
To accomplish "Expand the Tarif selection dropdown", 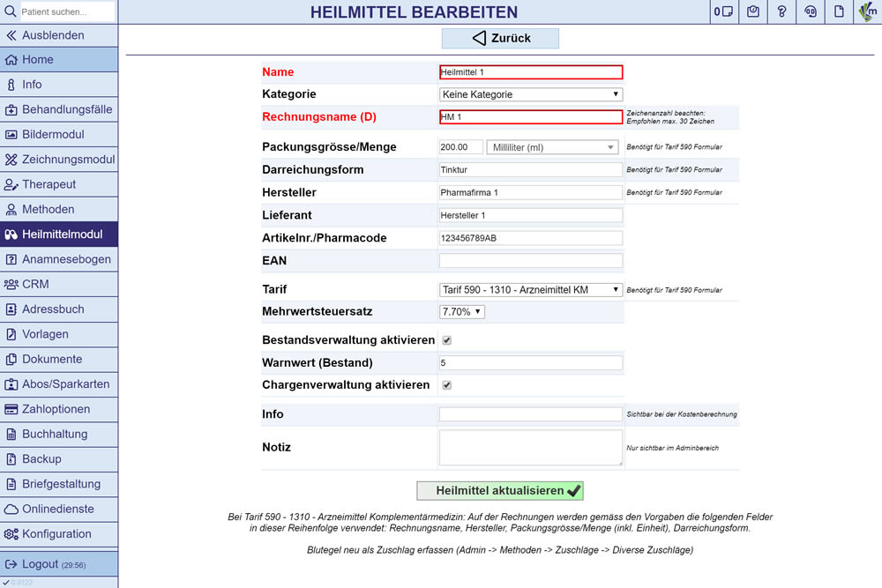I will (531, 289).
